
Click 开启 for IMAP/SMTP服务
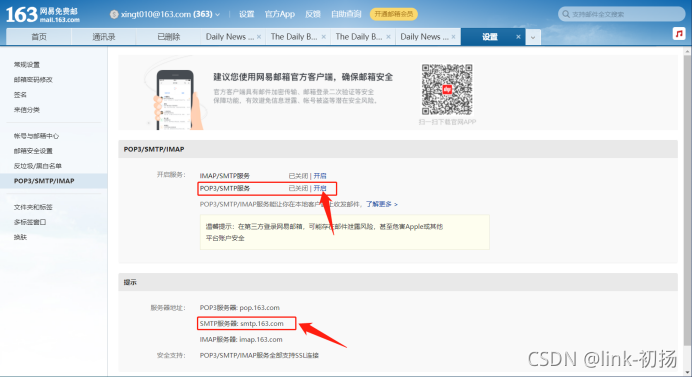(x=320, y=176)
